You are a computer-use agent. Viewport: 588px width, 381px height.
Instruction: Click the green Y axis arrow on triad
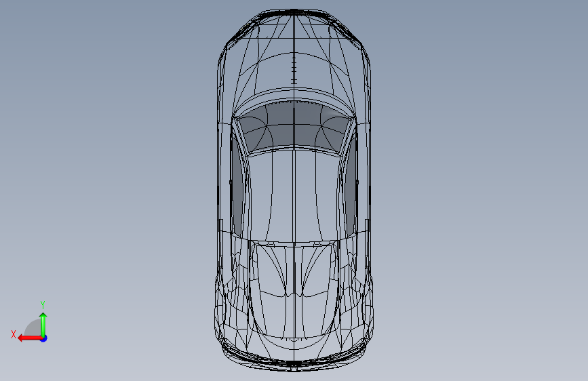(x=43, y=324)
